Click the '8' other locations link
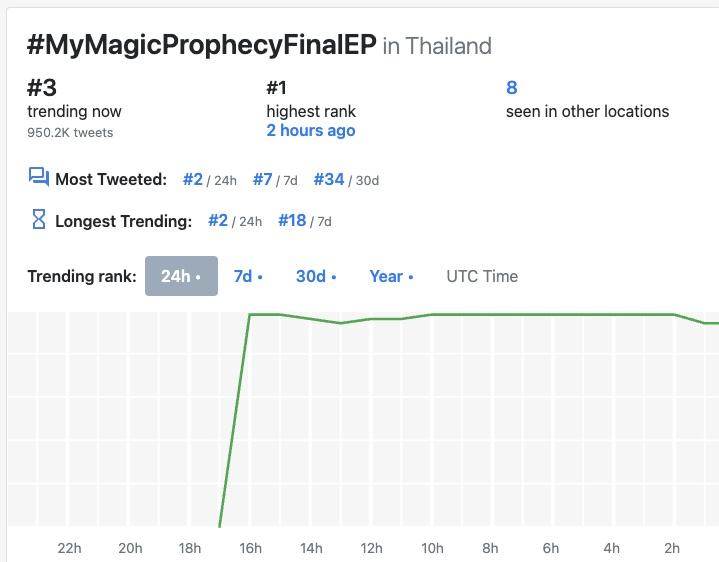This screenshot has height=562, width=719. tap(512, 88)
